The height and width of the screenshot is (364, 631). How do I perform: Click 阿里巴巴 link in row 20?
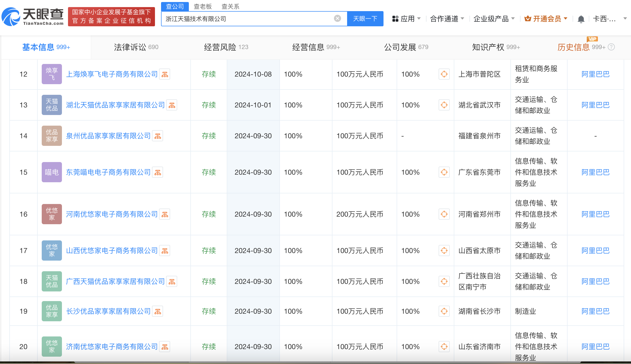[x=595, y=347]
